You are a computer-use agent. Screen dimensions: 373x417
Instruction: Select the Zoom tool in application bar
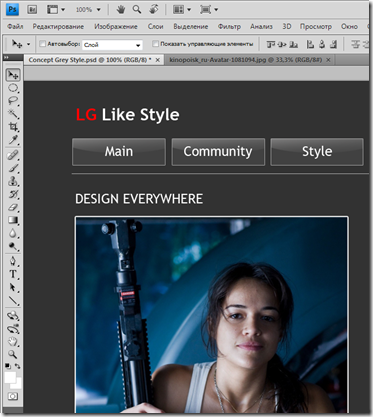pos(137,9)
